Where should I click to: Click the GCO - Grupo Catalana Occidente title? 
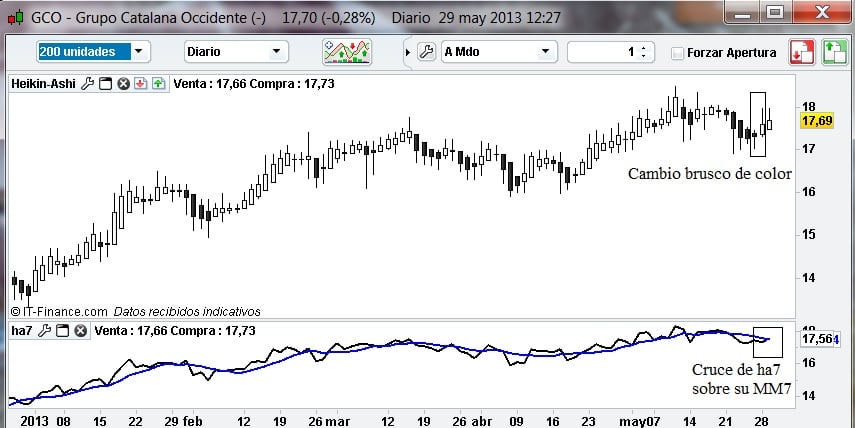(x=148, y=17)
